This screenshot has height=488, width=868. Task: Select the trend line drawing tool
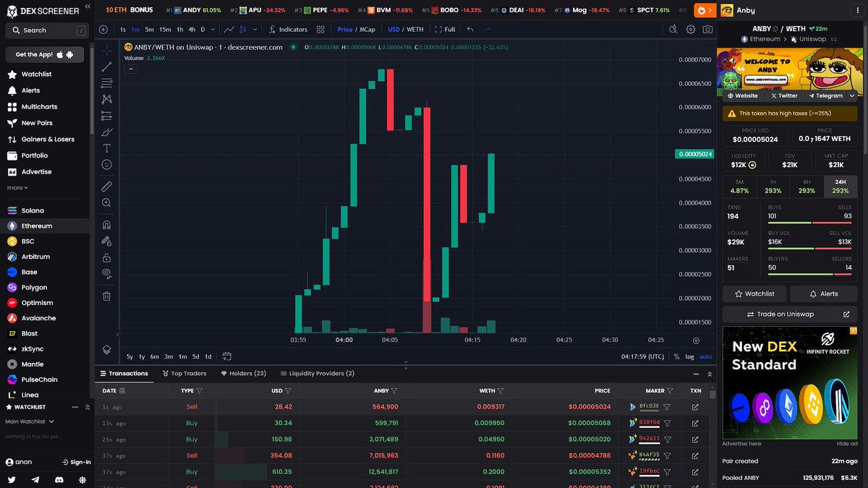pos(106,67)
